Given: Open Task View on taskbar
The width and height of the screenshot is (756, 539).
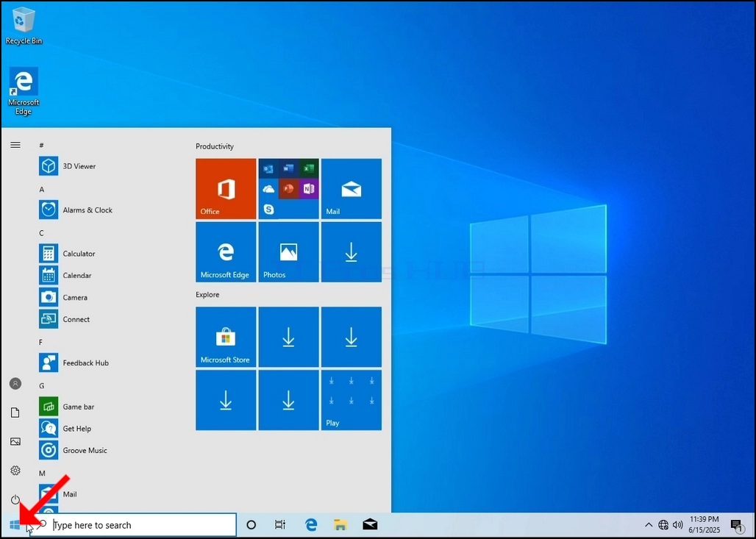Looking at the screenshot, I should 280,525.
